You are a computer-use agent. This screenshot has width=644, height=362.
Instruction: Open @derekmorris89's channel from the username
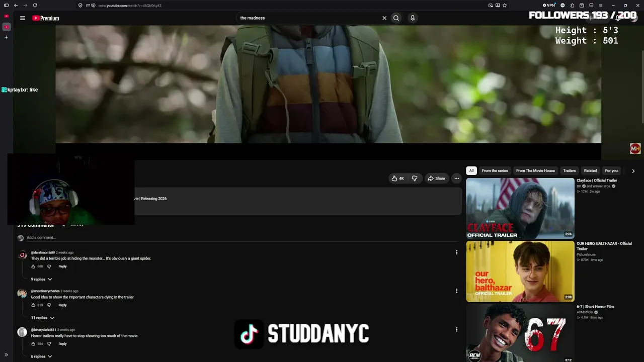(x=43, y=252)
